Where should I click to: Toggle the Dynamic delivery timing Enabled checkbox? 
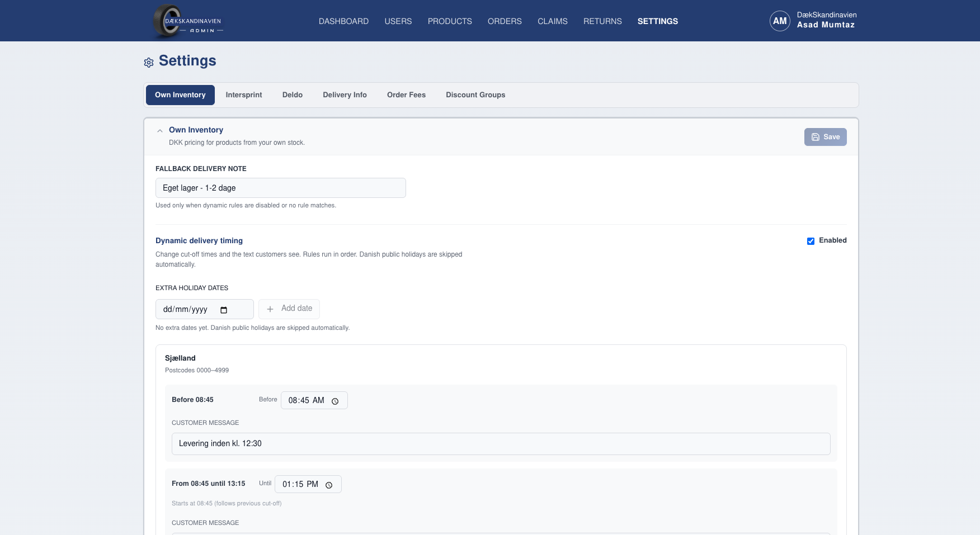click(x=811, y=241)
